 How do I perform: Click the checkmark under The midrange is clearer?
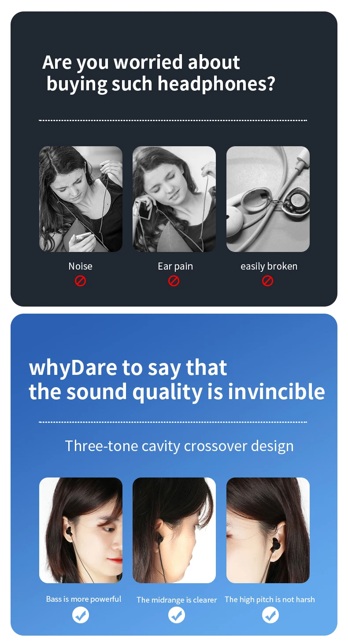coord(177,615)
